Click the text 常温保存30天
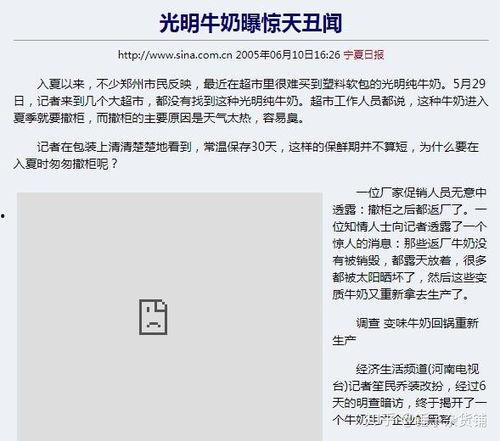Viewport: 500px width, 441px height. pos(240,147)
